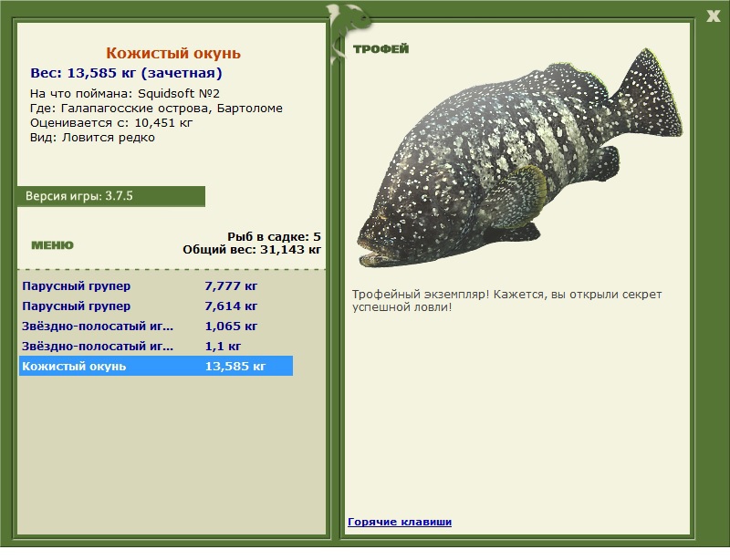Image resolution: width=730 pixels, height=560 pixels.
Task: Click the Трофейный экземпляр message text
Action: click(507, 301)
